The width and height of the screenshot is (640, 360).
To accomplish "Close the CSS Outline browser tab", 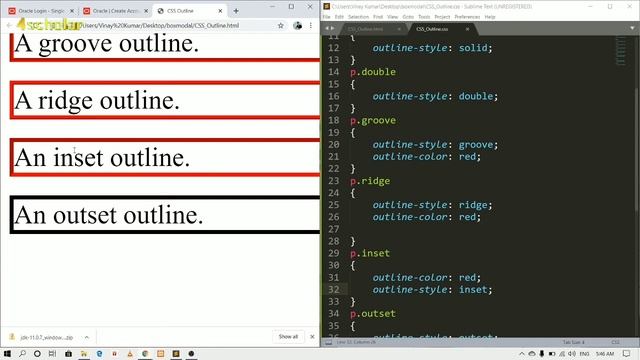I will point(220,11).
